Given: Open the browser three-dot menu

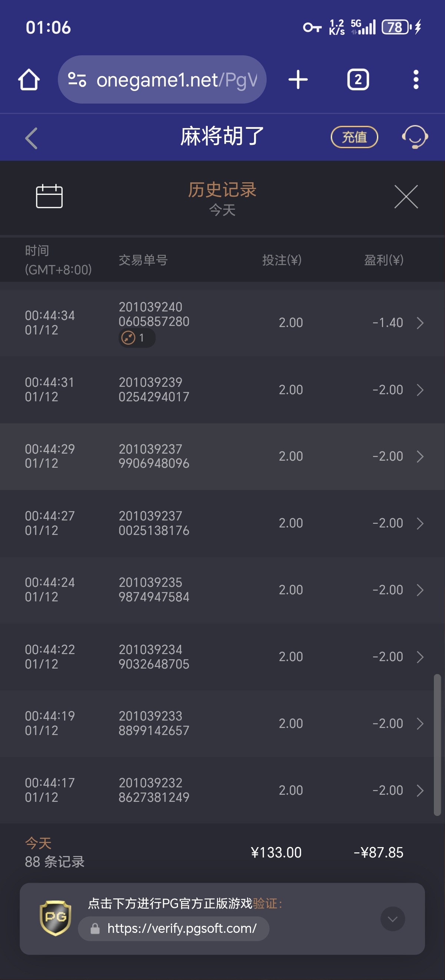Looking at the screenshot, I should 416,80.
